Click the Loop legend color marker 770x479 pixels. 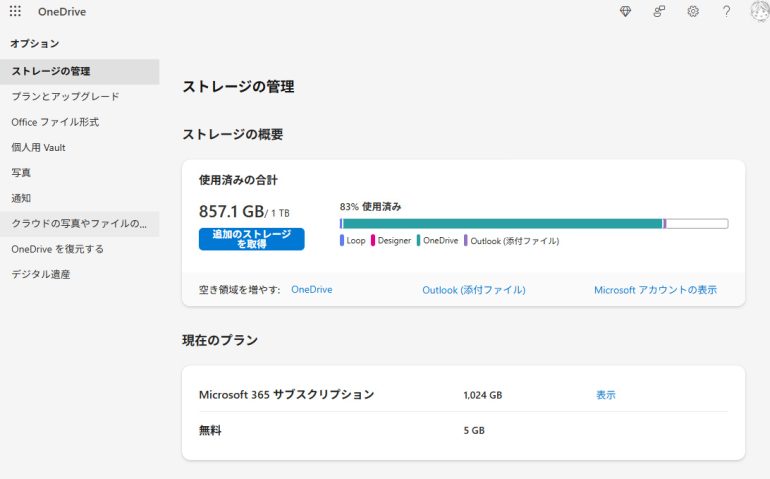click(x=342, y=241)
